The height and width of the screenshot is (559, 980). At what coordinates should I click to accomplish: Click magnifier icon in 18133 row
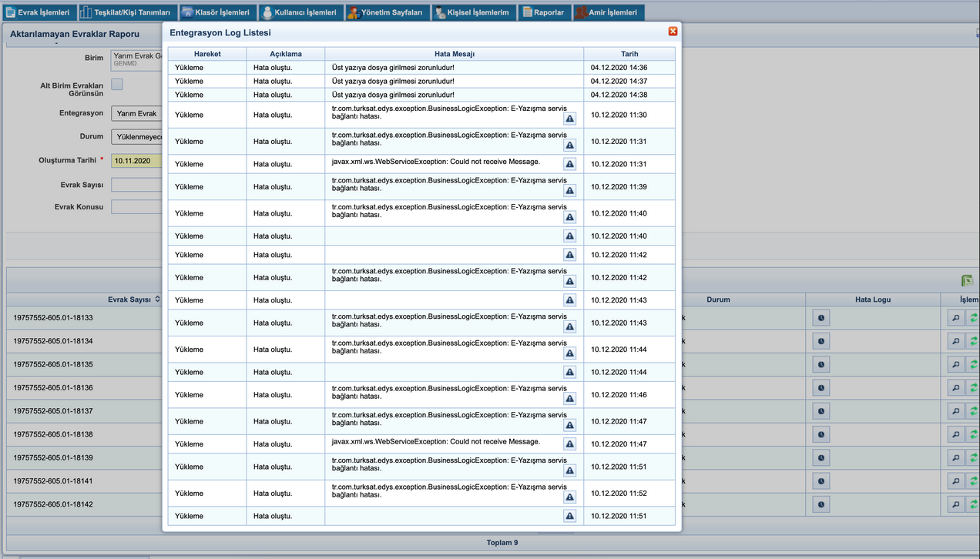955,317
